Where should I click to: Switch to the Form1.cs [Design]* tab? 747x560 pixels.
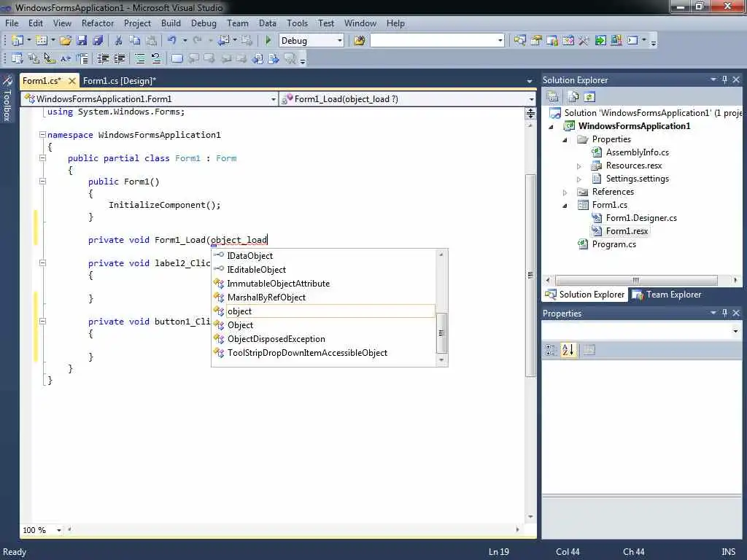[119, 80]
